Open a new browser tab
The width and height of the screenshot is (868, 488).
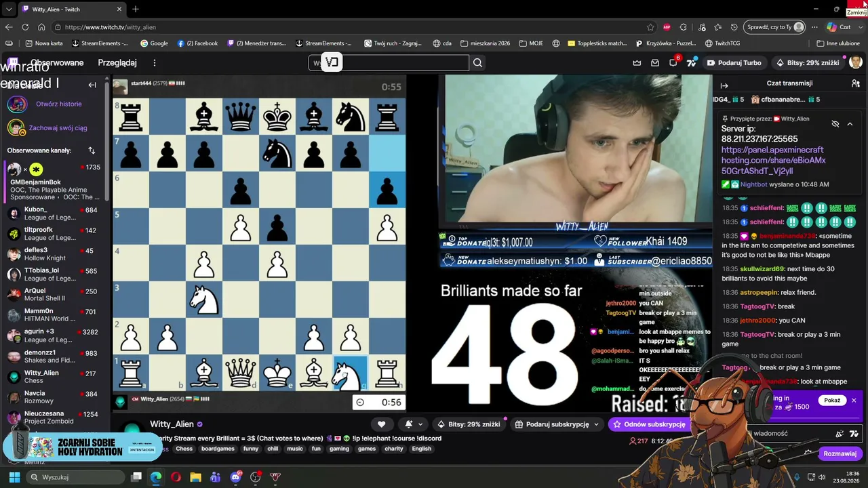pos(136,9)
